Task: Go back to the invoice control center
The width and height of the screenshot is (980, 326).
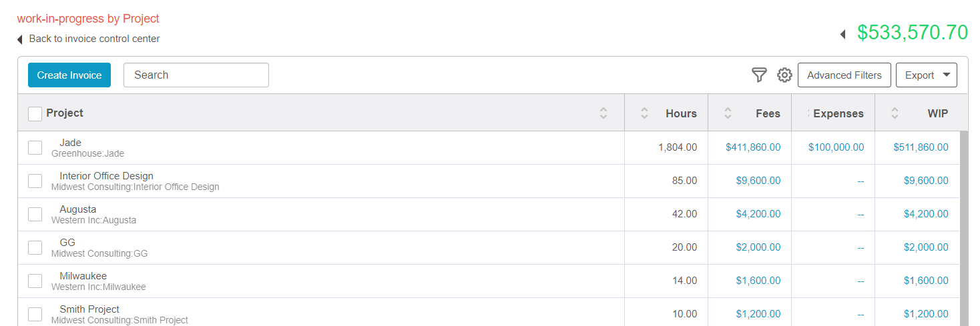Action: click(94, 39)
